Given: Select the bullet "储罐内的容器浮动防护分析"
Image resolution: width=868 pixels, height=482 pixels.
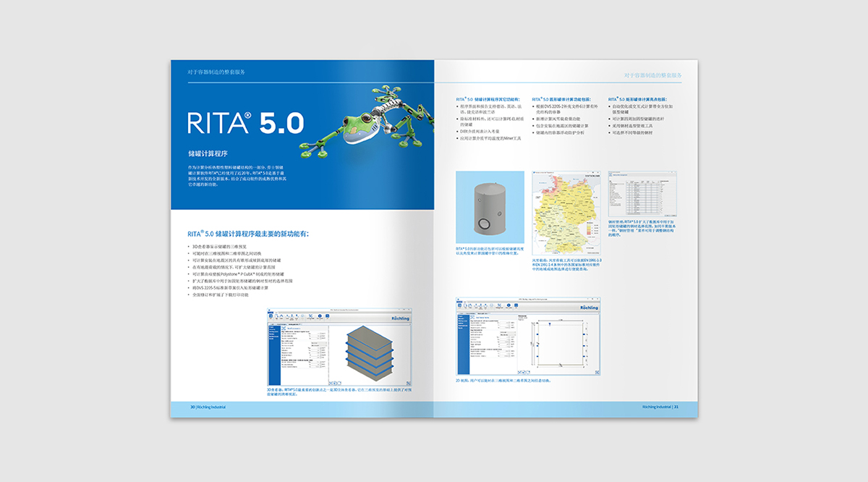Looking at the screenshot, I should [561, 132].
